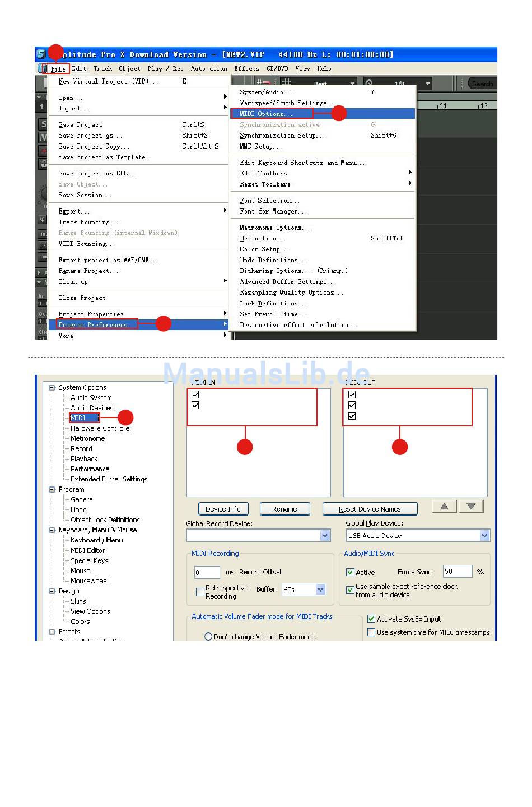Image resolution: width=532 pixels, height=807 pixels.
Task: Choose System/Audio... submenu entry
Action: tap(266, 92)
